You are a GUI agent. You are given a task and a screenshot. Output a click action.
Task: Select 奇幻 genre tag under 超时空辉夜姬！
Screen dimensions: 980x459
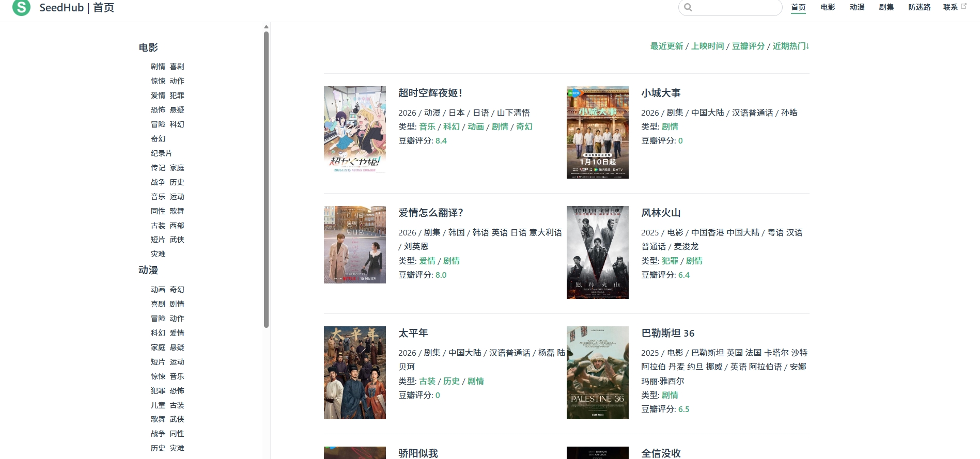[524, 126]
